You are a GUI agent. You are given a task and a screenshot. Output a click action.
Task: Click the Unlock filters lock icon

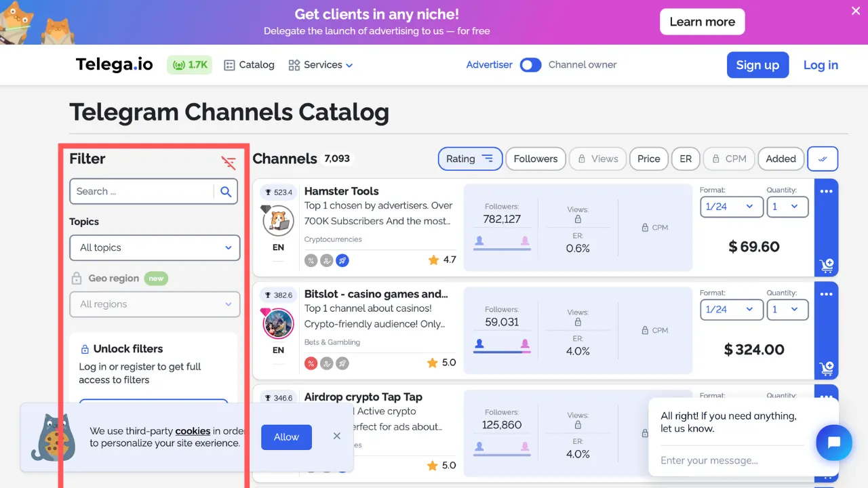coord(85,350)
